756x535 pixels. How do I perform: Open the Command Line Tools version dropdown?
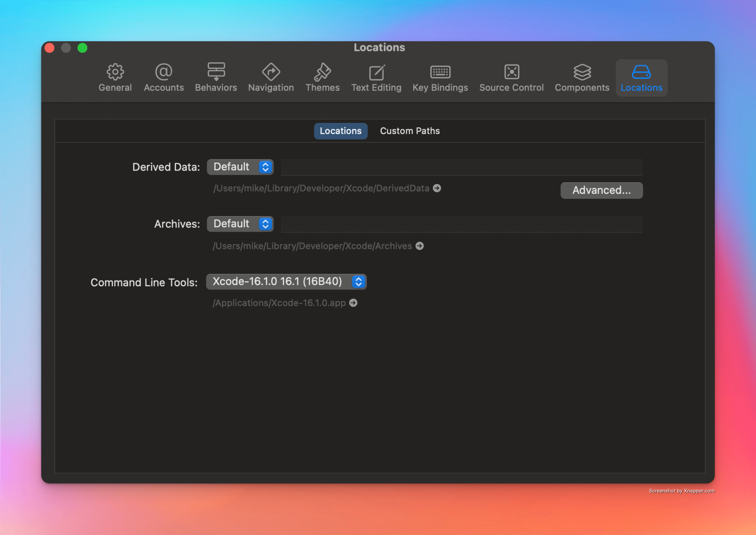coord(286,282)
